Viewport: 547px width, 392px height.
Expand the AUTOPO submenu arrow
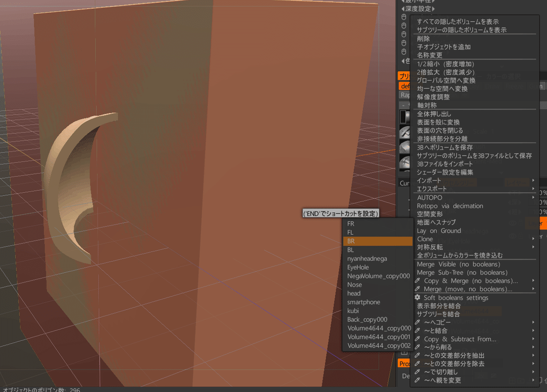(533, 198)
